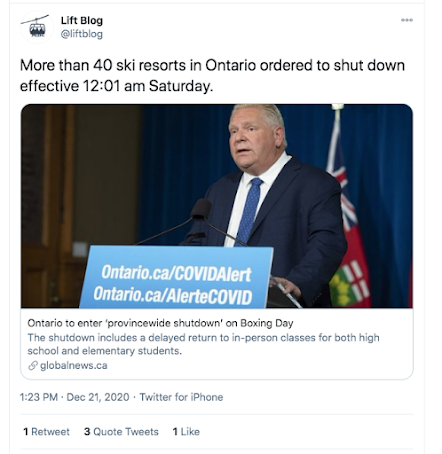Viewport: 442px width, 454px height.
Task: Click the tweet text about ski resorts
Action: (212, 76)
